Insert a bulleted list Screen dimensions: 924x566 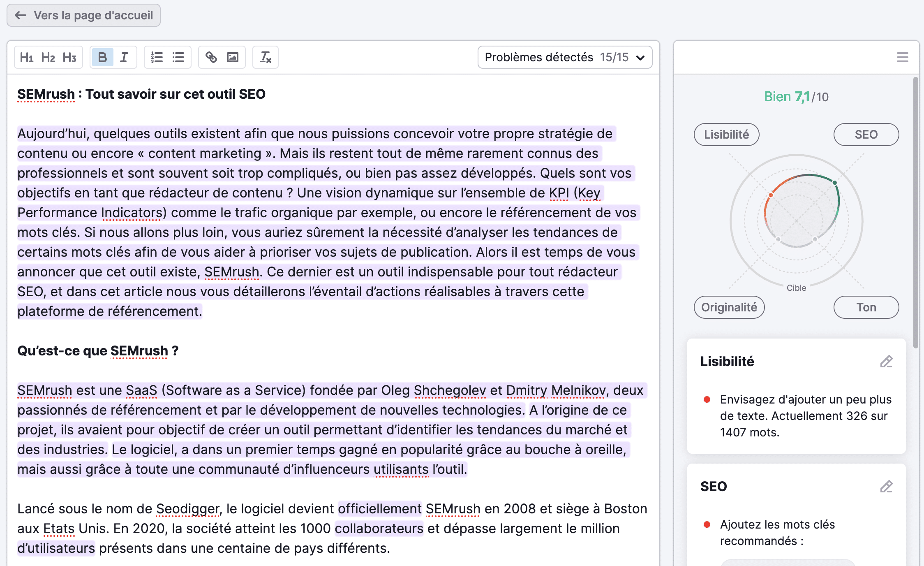178,57
